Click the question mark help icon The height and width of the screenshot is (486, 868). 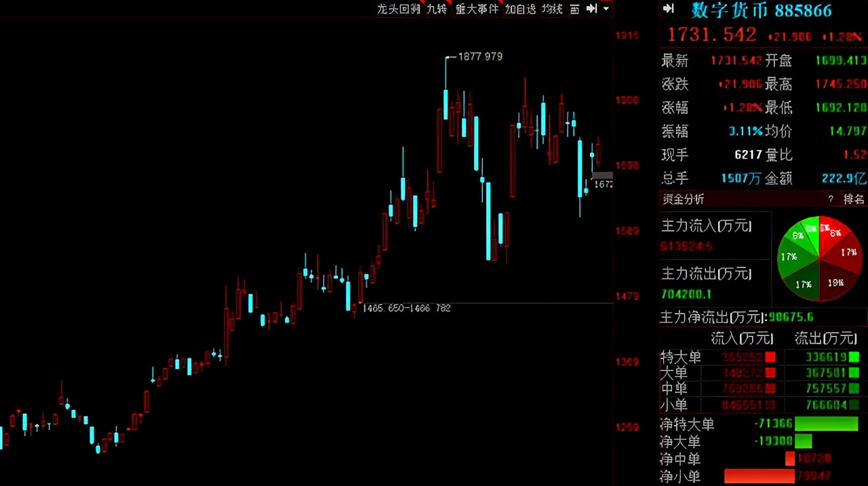(x=831, y=200)
